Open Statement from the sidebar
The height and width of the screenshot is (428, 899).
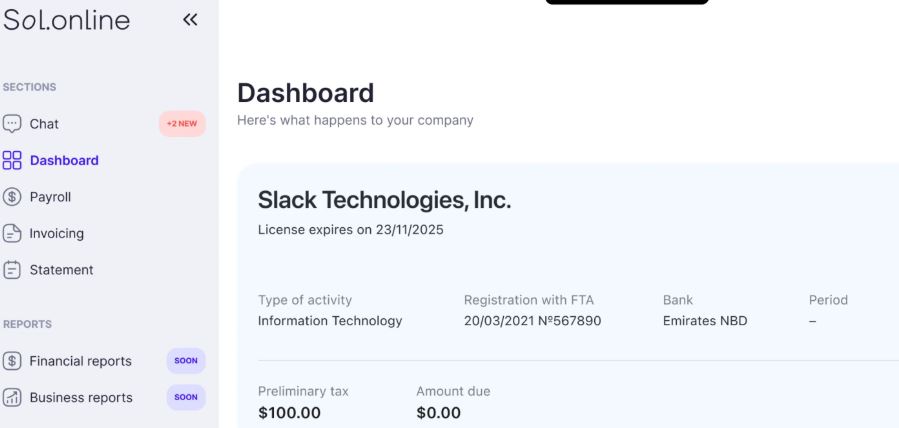61,270
